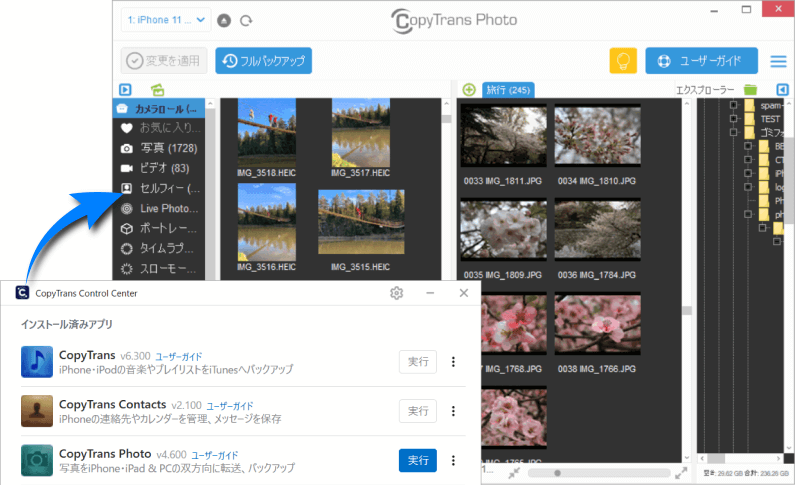
Task: Open CopyTrans Contacts ユーザーガイド link
Action: point(230,406)
